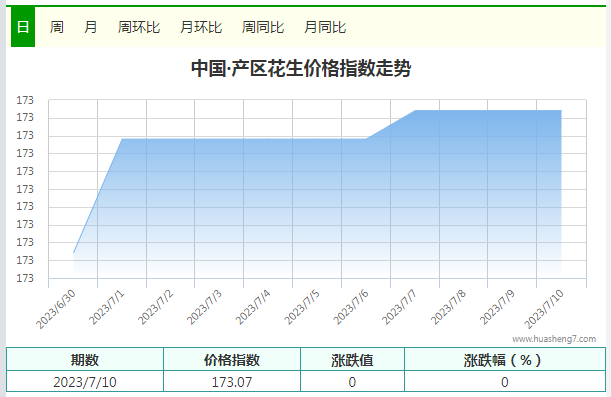
Task: Click the 2023/7/7 axis date label
Action: tap(399, 307)
